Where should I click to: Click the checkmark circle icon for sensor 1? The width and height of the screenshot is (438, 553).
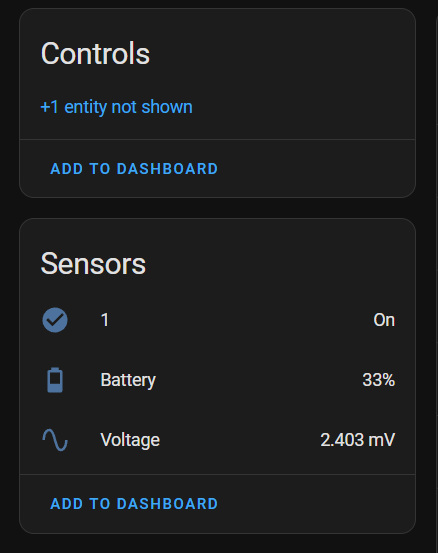55,320
